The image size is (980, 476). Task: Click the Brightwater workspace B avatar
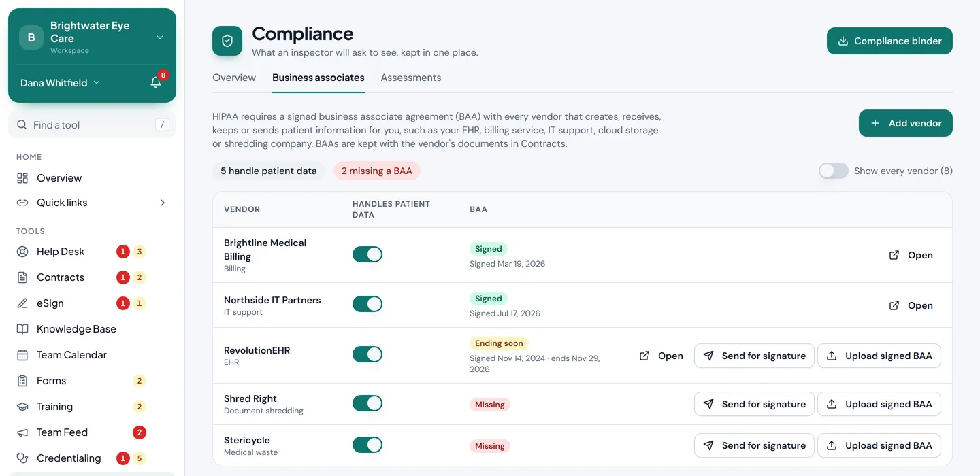31,37
